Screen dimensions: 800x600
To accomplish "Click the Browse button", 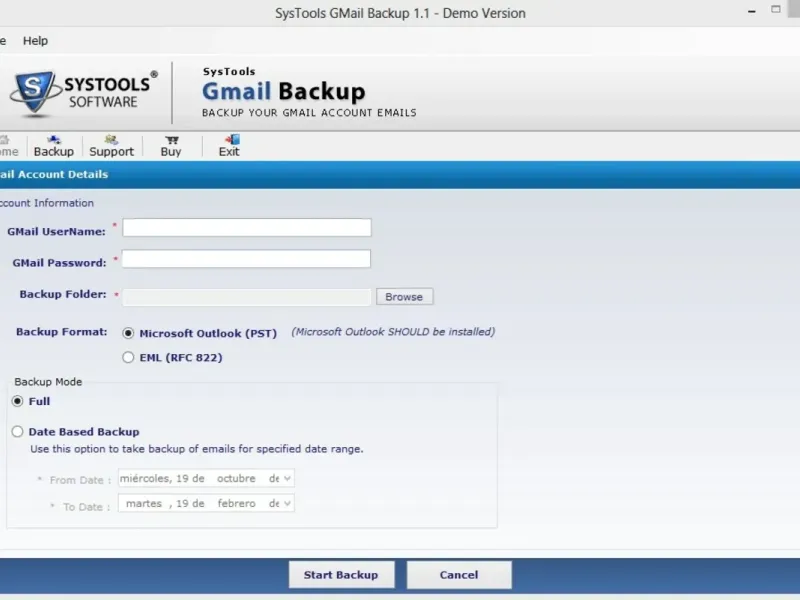I will (405, 296).
